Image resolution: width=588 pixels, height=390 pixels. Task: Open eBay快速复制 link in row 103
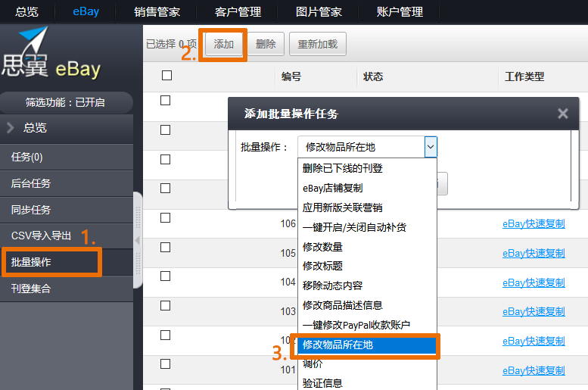tap(534, 311)
